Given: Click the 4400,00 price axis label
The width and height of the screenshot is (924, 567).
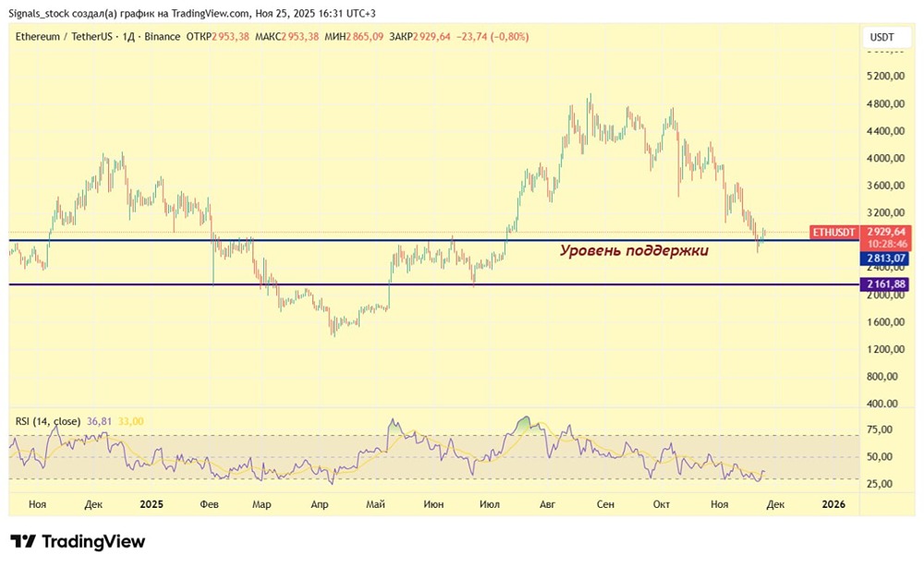Looking at the screenshot, I should (x=886, y=131).
